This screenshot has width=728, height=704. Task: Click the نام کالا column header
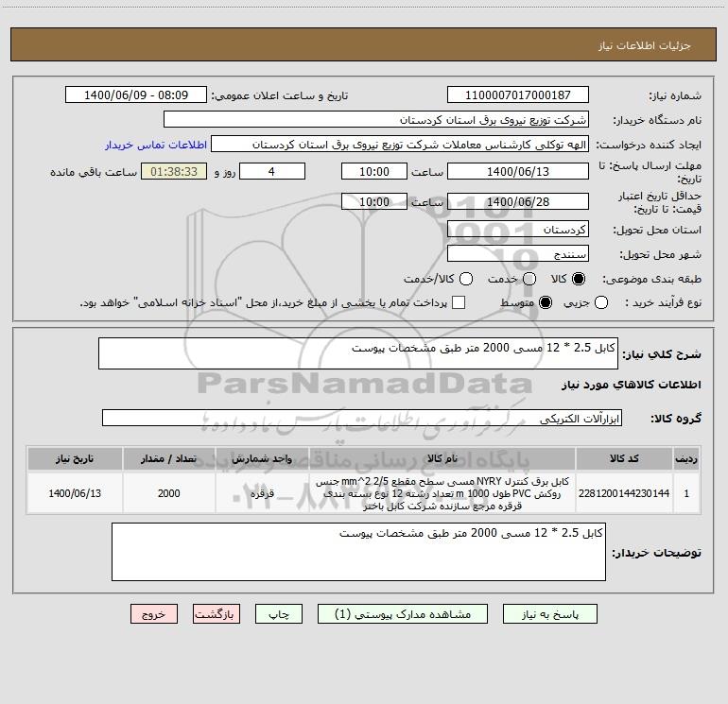tap(442, 458)
